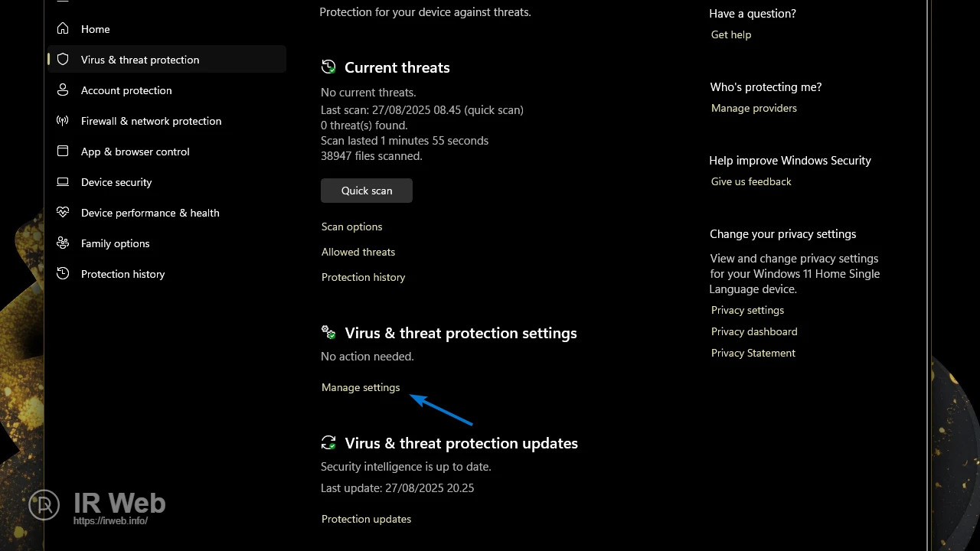
Task: Click the App & browser control window icon
Action: (63, 152)
